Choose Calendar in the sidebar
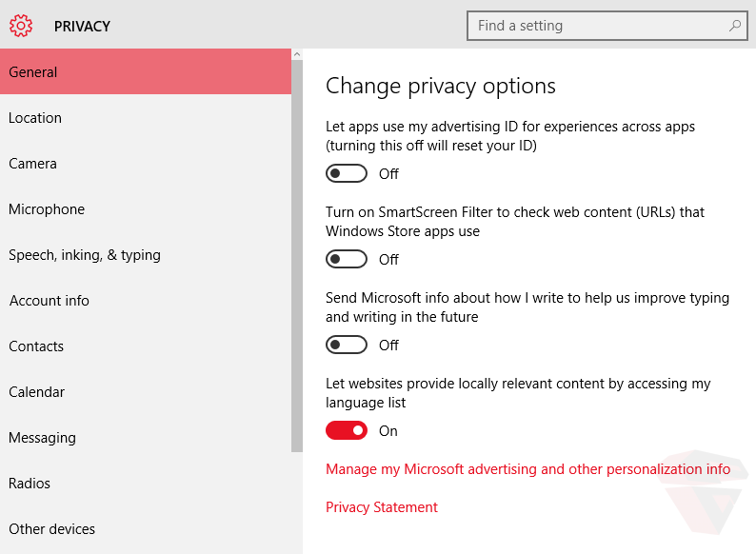Viewport: 756px width, 554px height. tap(146, 392)
